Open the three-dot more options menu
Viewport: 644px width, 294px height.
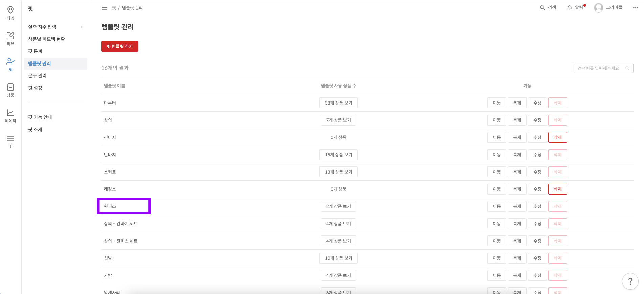click(x=636, y=8)
